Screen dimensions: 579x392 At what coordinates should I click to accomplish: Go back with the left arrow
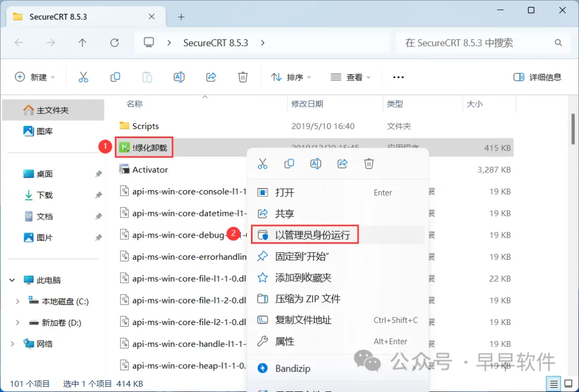[19, 43]
